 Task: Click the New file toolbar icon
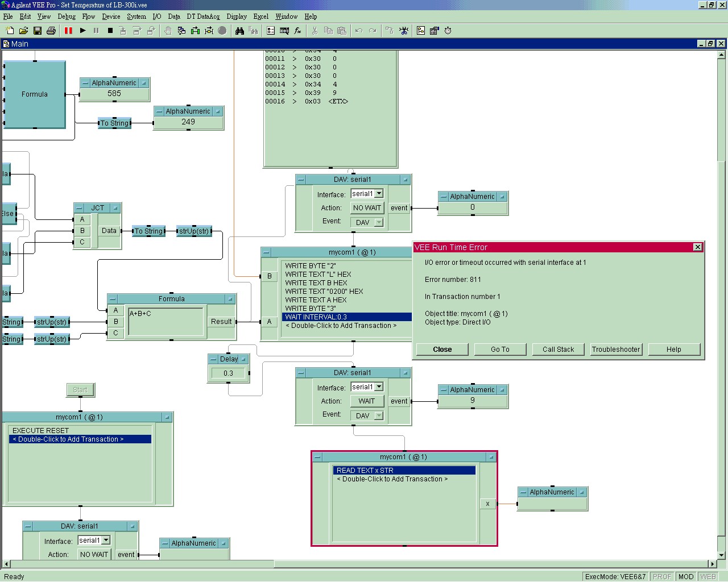[10, 31]
